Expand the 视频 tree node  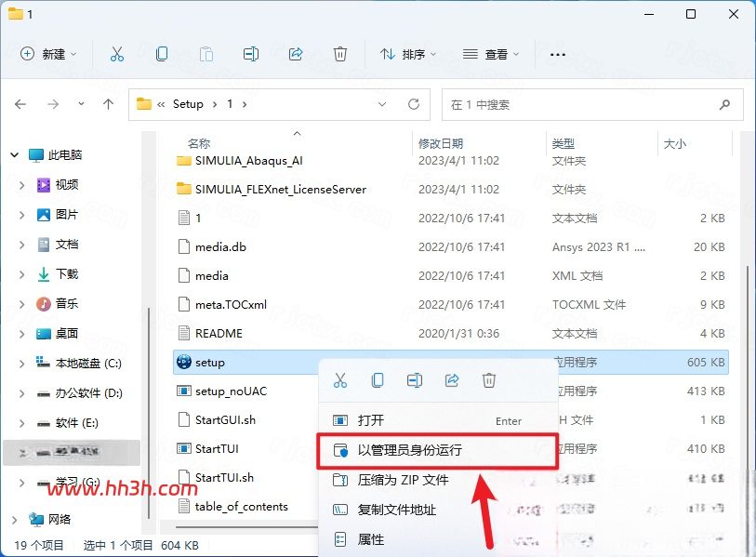click(x=21, y=185)
